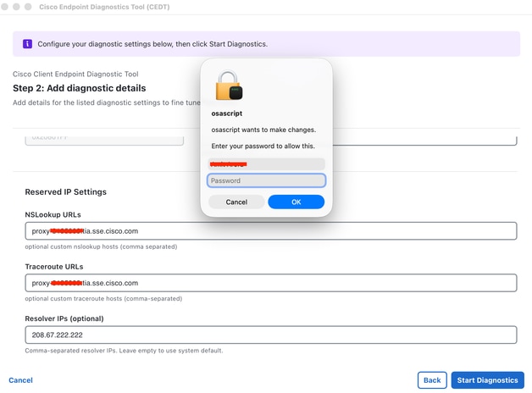Viewport: 532px width, 393px height.
Task: Click OK in the osascript password dialog
Action: [296, 202]
